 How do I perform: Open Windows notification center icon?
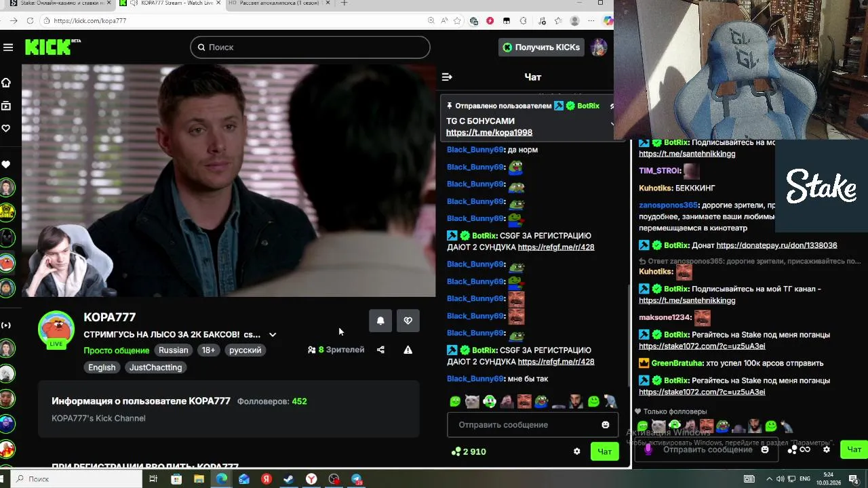854,479
